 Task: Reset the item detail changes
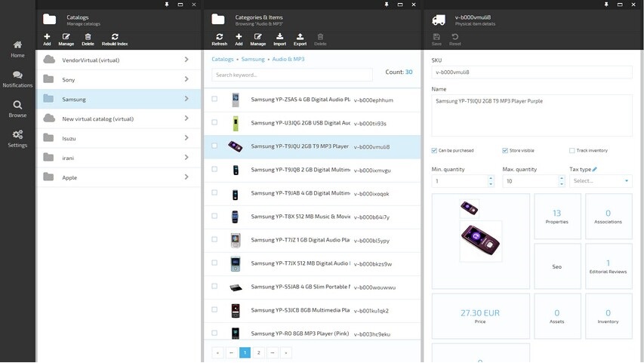click(455, 39)
